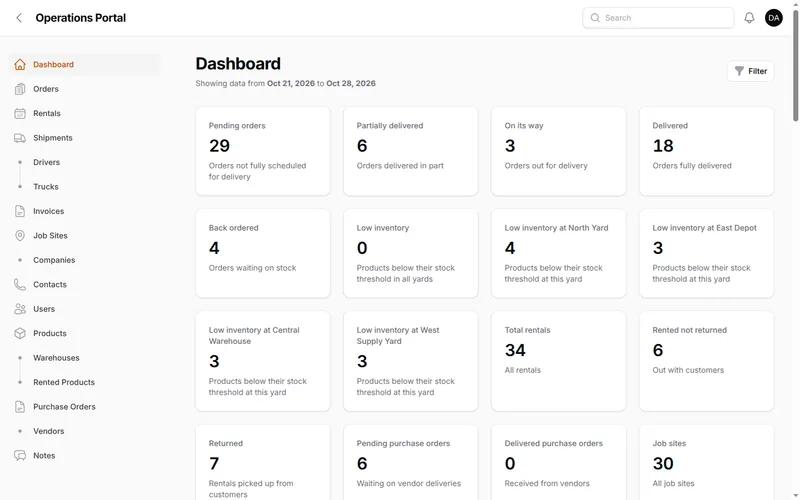The height and width of the screenshot is (500, 800).
Task: Click the Orders sidebar icon
Action: [x=20, y=89]
